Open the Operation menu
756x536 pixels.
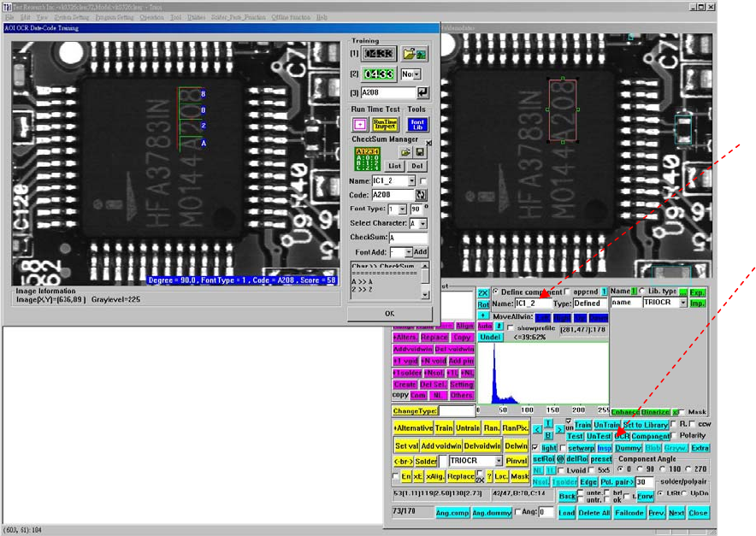(x=152, y=17)
